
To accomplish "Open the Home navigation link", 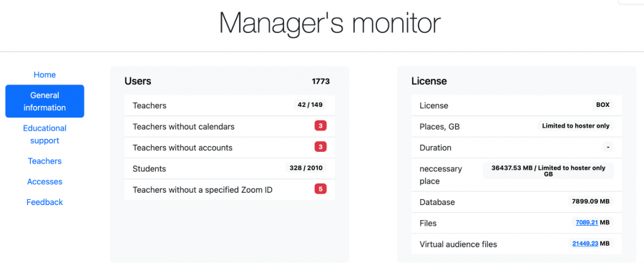I will pos(45,75).
